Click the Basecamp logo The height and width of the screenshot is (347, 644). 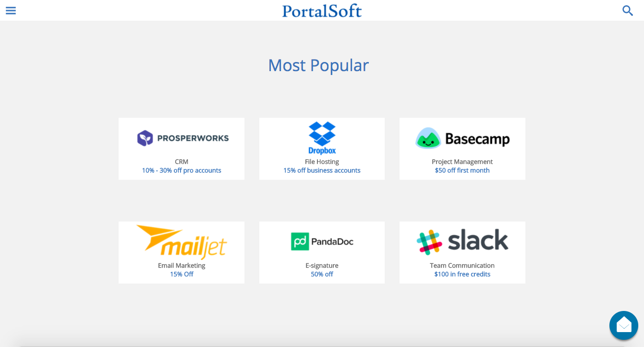click(462, 138)
